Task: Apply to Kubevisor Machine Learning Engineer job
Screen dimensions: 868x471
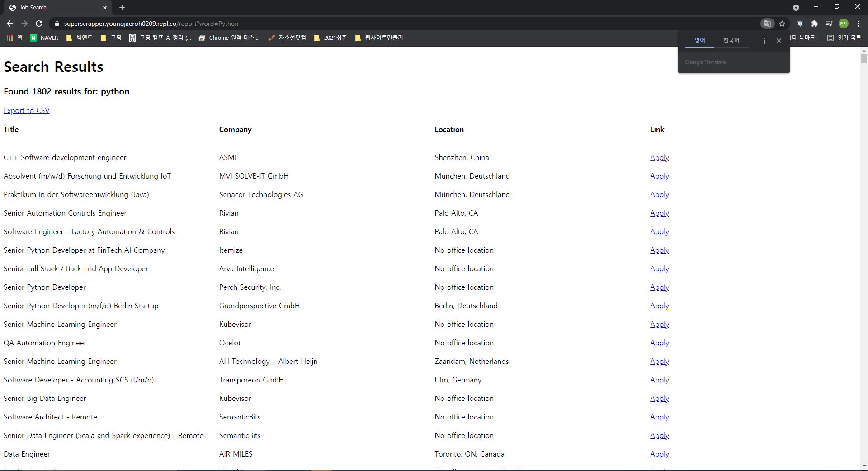Action: (x=660, y=324)
